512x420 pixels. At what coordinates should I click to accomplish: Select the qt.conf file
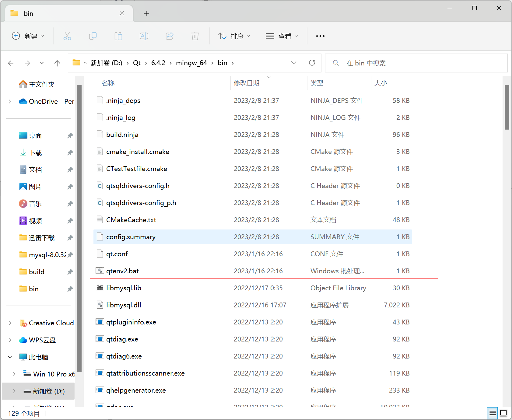[253, 254]
